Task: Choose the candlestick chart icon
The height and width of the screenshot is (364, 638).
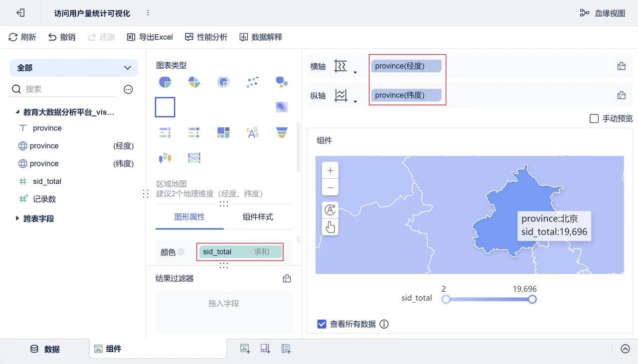Action: tap(165, 158)
